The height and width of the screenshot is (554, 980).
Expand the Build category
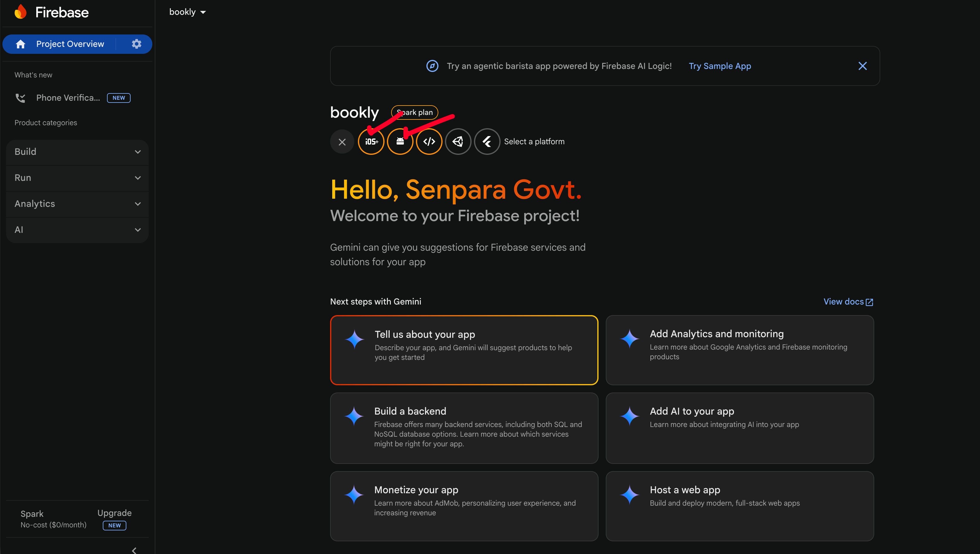77,152
